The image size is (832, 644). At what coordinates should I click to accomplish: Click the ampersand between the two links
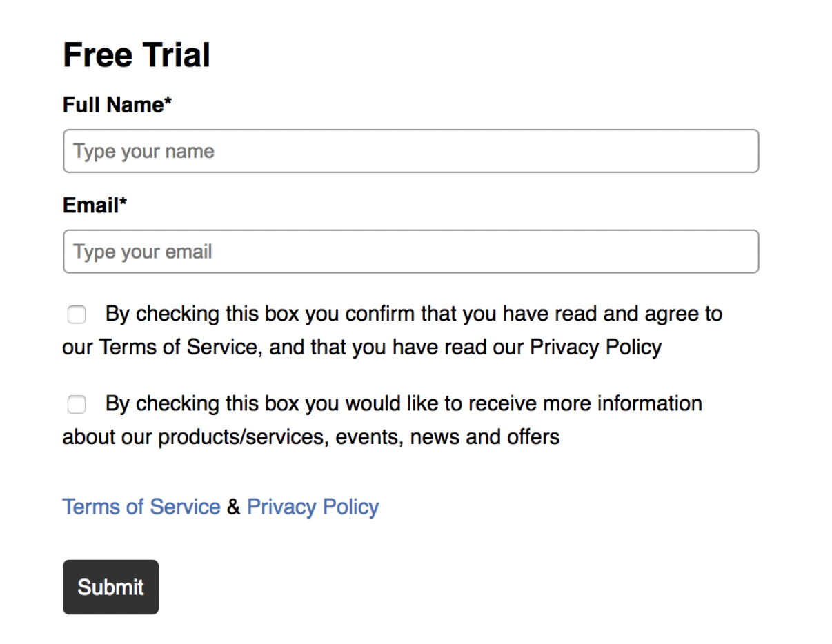tap(234, 507)
